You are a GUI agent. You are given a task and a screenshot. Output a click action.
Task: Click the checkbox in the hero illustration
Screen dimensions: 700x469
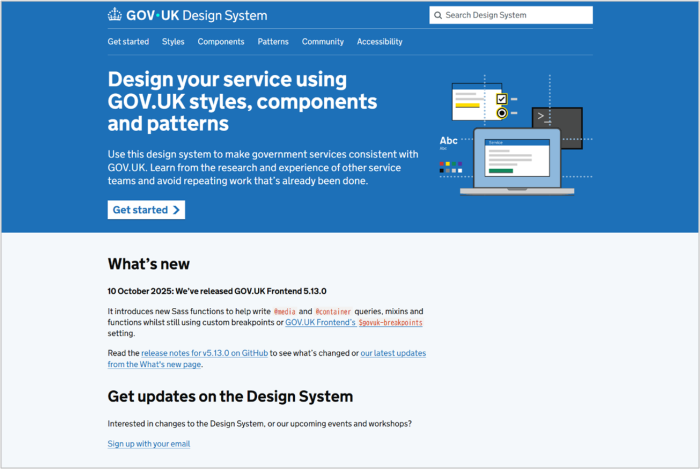[502, 98]
